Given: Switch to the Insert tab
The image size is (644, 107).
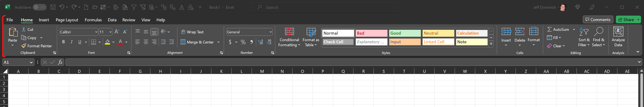Looking at the screenshot, I should pos(44,20).
